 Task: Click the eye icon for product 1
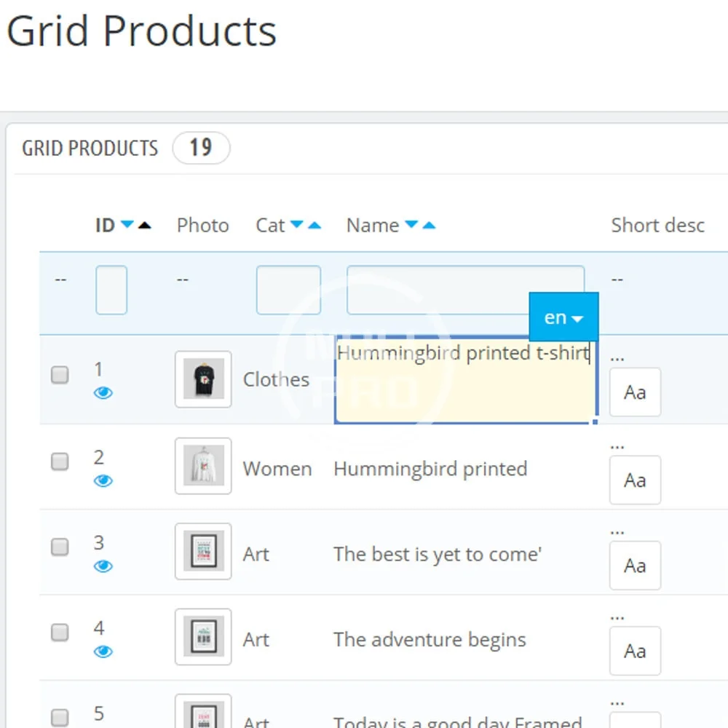click(103, 393)
